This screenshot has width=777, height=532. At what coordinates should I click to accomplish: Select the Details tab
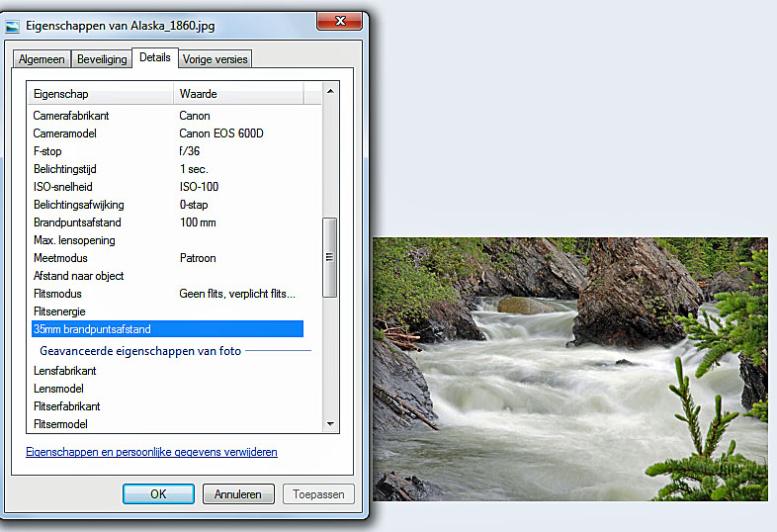[154, 57]
